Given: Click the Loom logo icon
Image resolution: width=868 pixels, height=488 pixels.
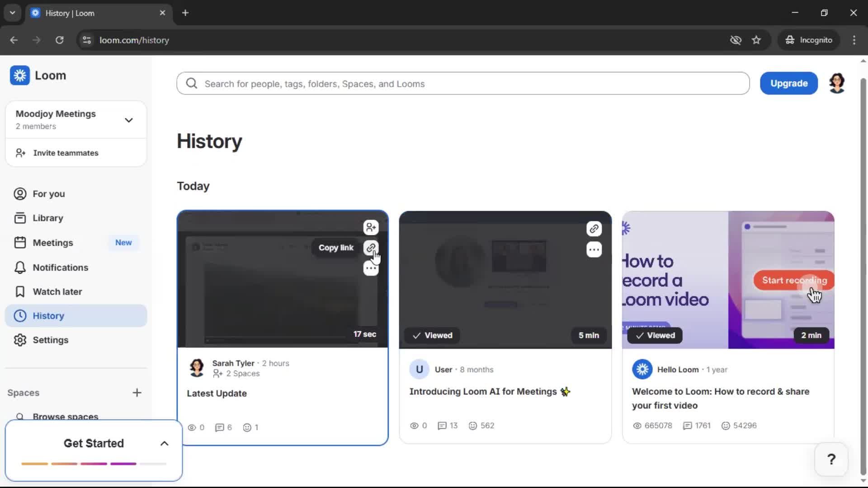Looking at the screenshot, I should click(20, 75).
